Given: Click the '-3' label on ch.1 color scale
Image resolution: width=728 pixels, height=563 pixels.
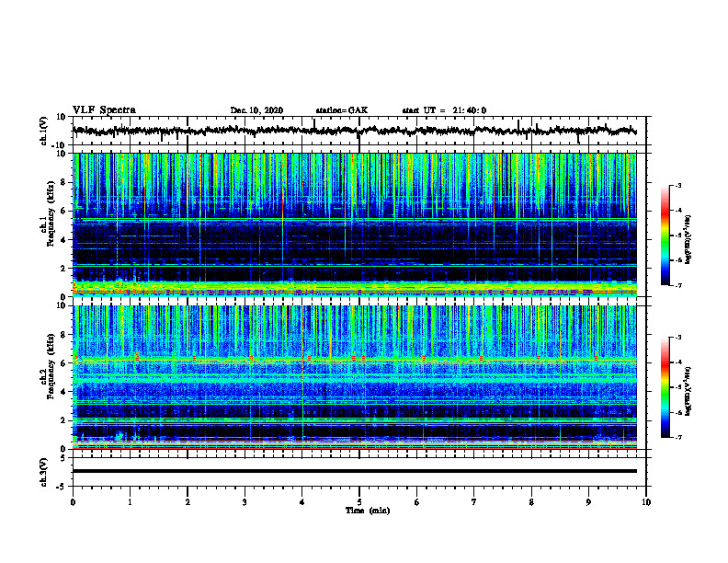Looking at the screenshot, I should [678, 185].
